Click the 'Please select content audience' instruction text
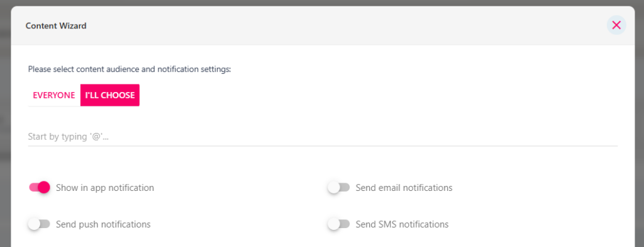Screen dimensions: 644x247 click(x=130, y=69)
